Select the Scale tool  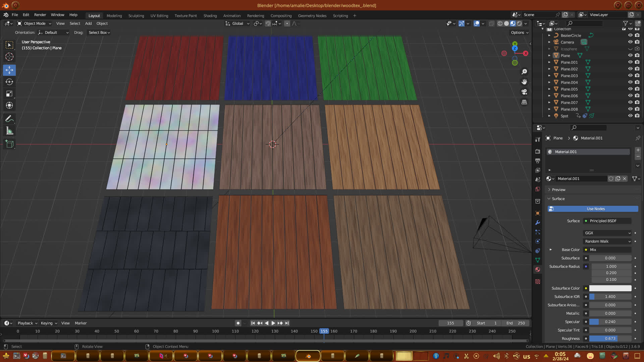coord(9,94)
